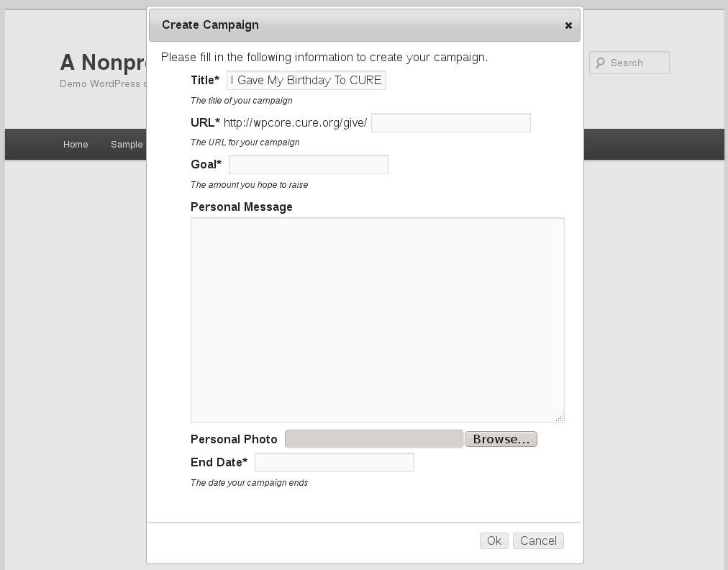Viewport: 728px width, 570px height.
Task: Click the Goal* field label
Action: 206,164
